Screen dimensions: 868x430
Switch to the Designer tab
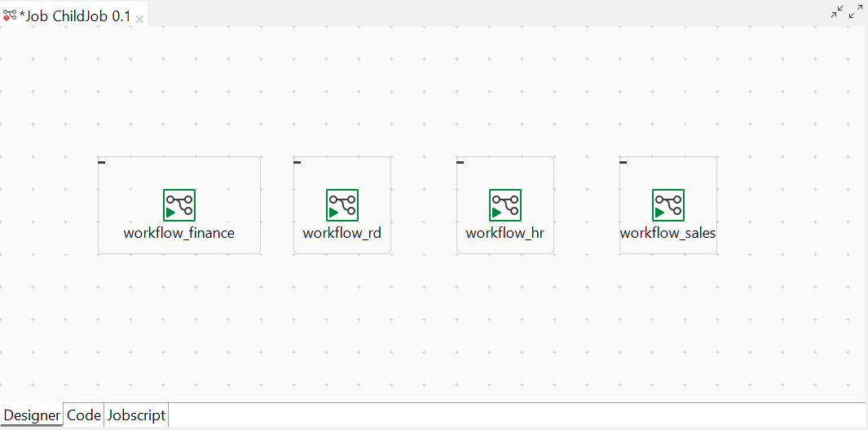tap(33, 415)
